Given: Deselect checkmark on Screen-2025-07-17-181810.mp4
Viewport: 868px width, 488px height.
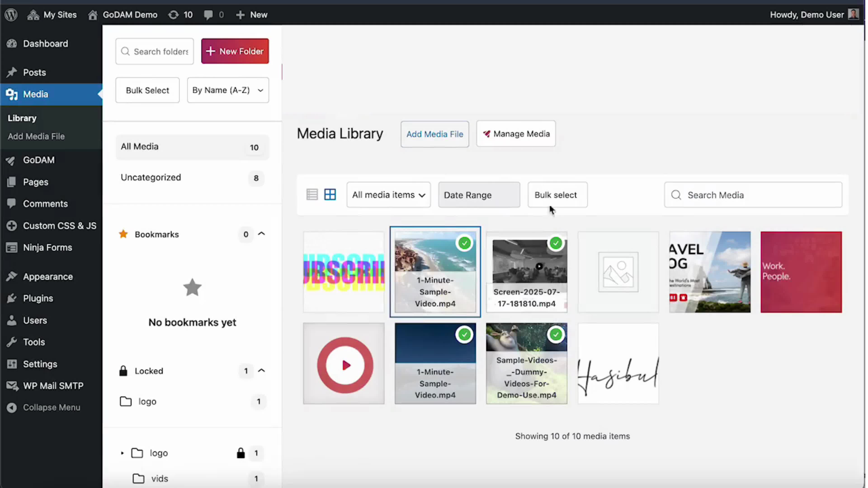Looking at the screenshot, I should click(556, 243).
